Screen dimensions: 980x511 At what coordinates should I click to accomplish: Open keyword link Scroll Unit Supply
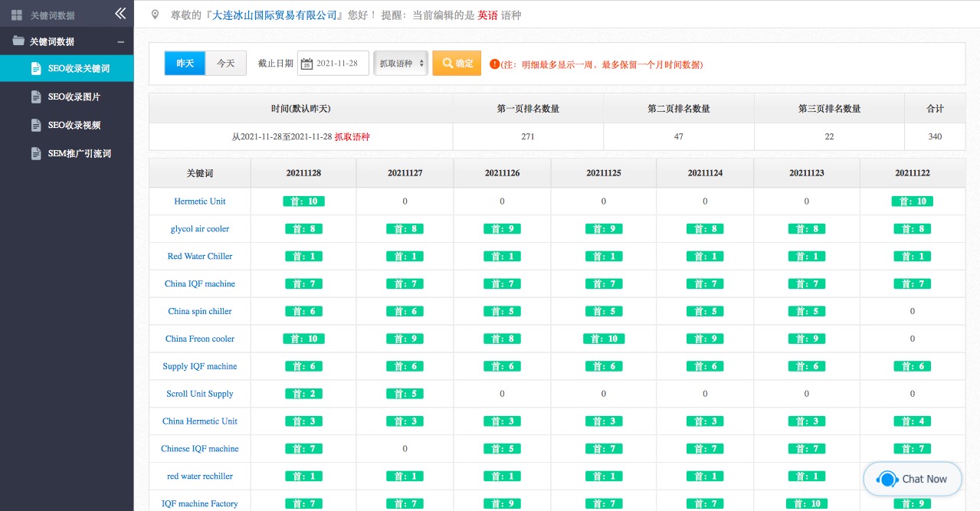[200, 395]
